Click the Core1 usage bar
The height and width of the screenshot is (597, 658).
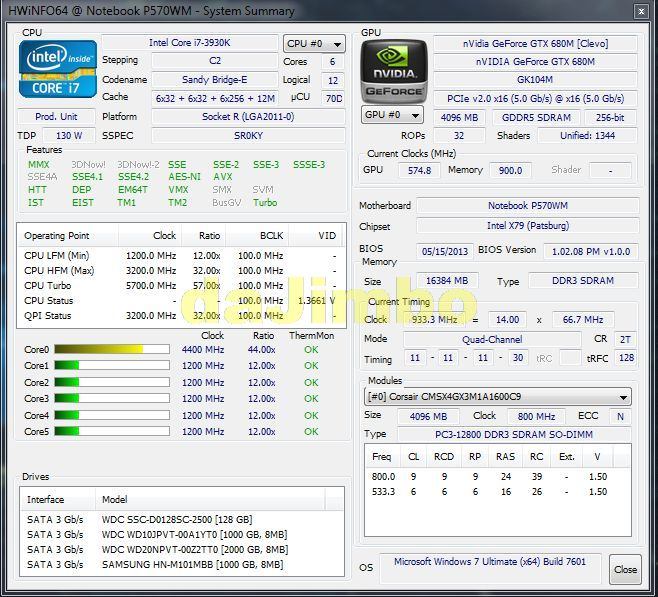pyautogui.click(x=112, y=365)
